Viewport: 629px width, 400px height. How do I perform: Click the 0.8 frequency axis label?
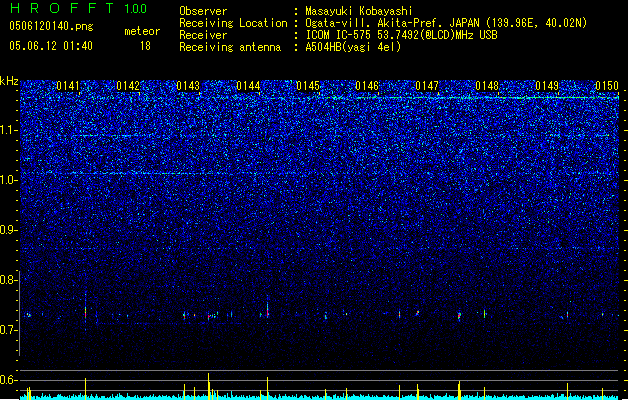point(8,280)
